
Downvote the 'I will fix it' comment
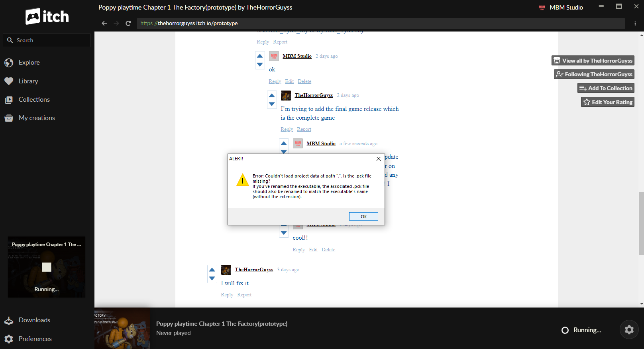[212, 278]
